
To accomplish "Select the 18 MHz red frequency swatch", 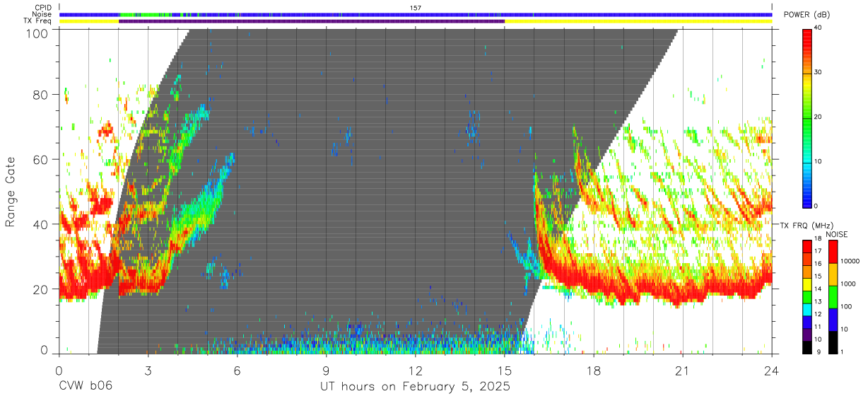I will click(807, 246).
